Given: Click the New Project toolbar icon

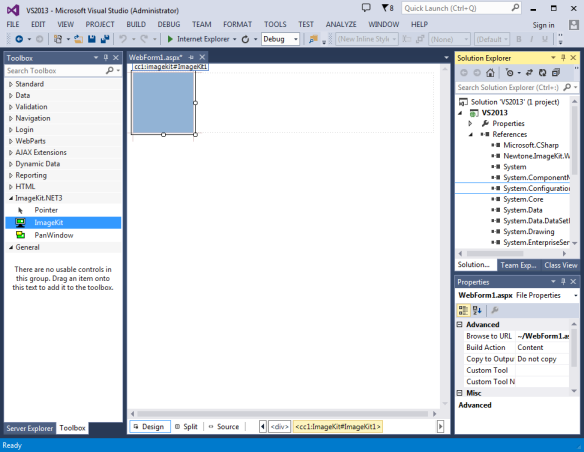Looking at the screenshot, I should (x=58, y=39).
